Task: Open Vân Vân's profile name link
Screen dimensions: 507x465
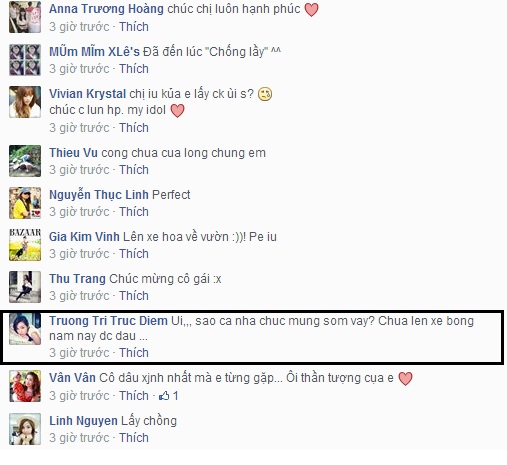Action: [x=72, y=378]
